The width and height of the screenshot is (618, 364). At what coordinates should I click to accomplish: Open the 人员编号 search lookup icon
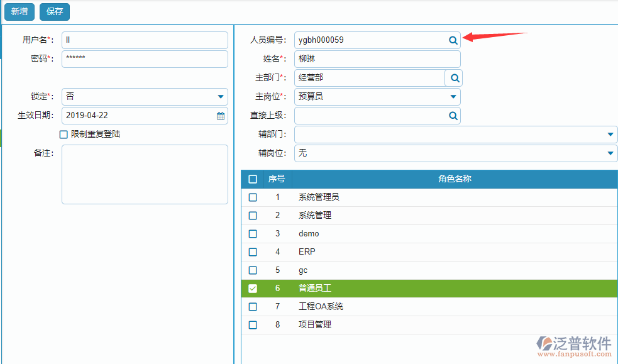point(453,40)
